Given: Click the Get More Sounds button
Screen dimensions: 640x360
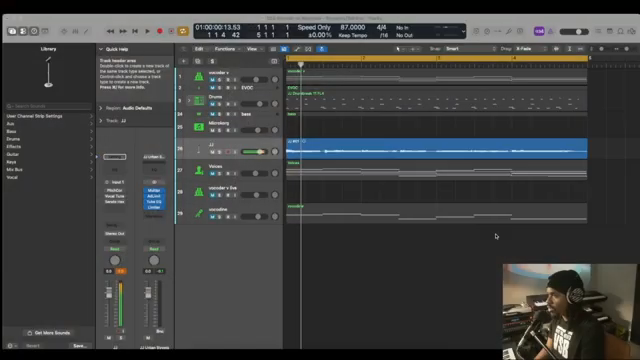Looking at the screenshot, I should (x=49, y=333).
